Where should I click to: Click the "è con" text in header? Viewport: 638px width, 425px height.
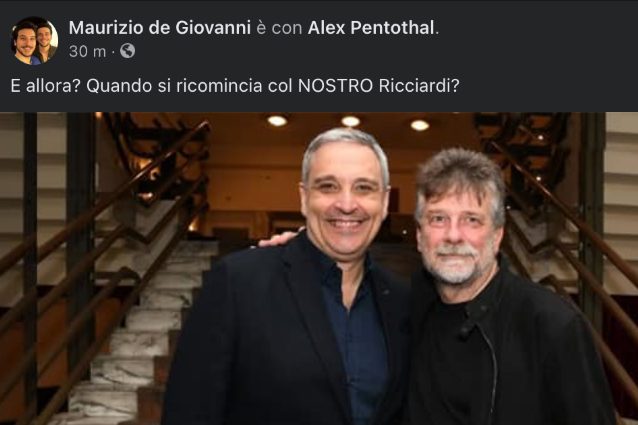pyautogui.click(x=279, y=28)
